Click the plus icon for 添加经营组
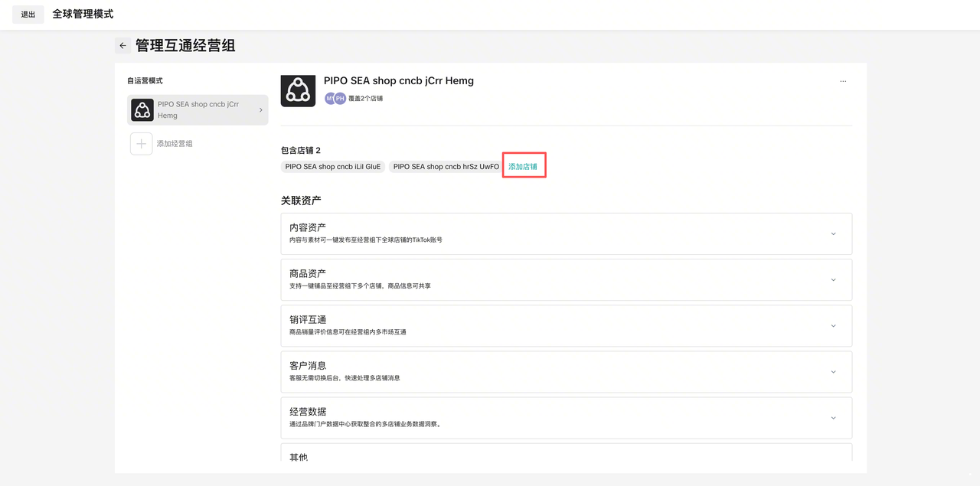This screenshot has width=980, height=486. [x=142, y=144]
